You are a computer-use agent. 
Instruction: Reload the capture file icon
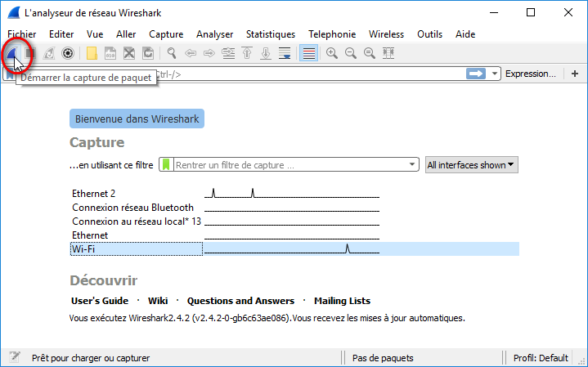click(x=148, y=53)
